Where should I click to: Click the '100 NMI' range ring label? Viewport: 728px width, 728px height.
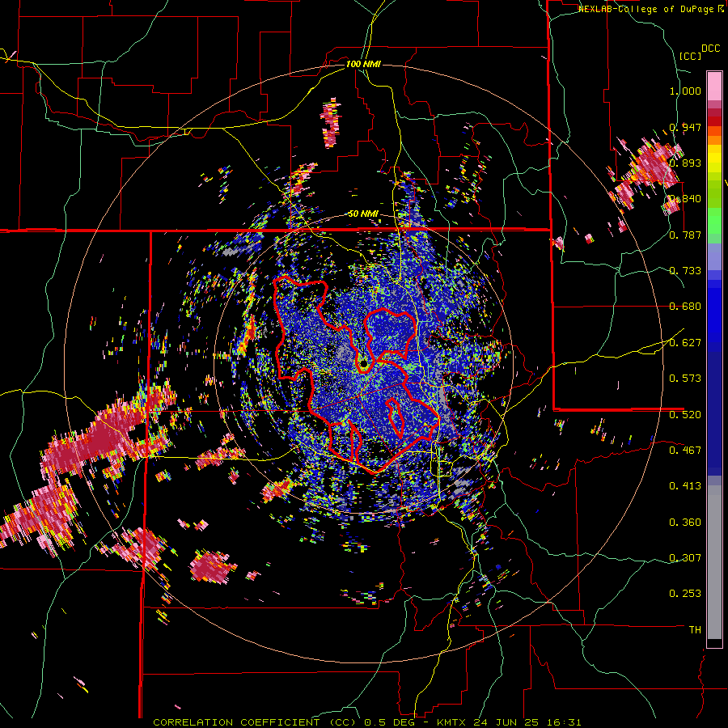pyautogui.click(x=363, y=64)
